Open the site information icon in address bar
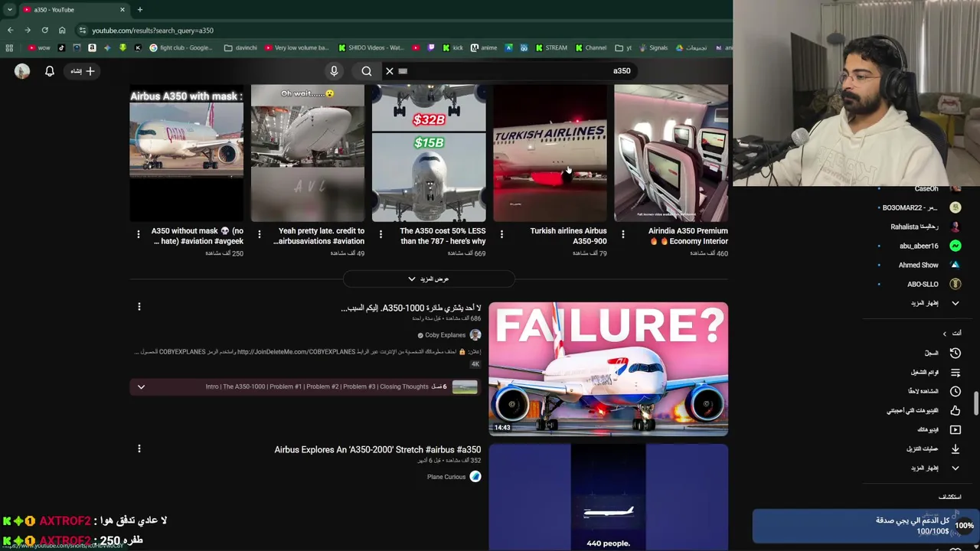The height and width of the screenshot is (551, 980). [83, 31]
